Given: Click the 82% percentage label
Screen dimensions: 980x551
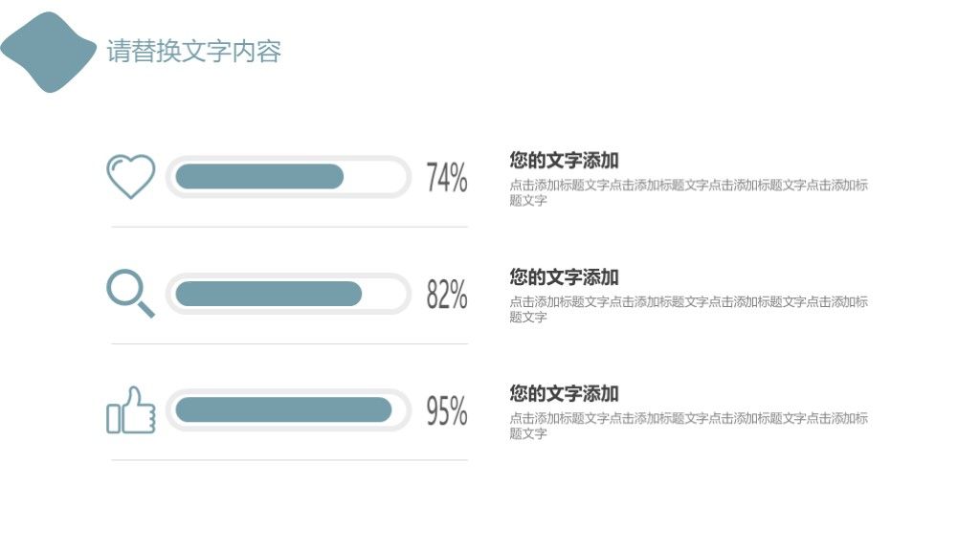Looking at the screenshot, I should pyautogui.click(x=446, y=295).
